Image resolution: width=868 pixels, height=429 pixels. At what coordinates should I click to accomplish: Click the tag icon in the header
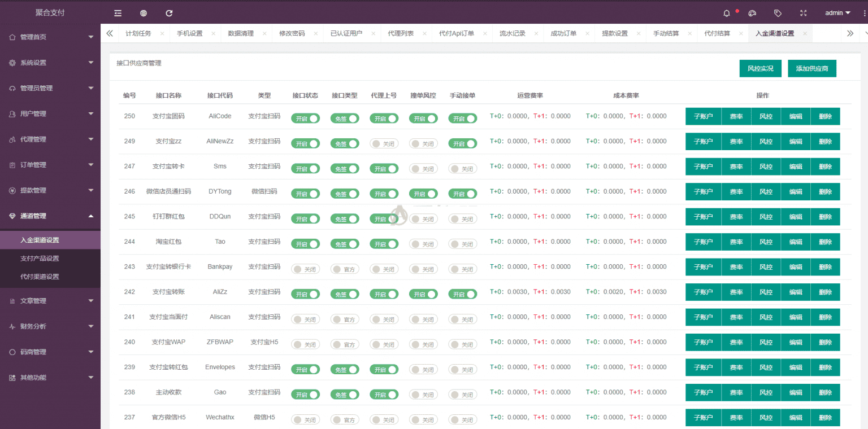pos(778,12)
